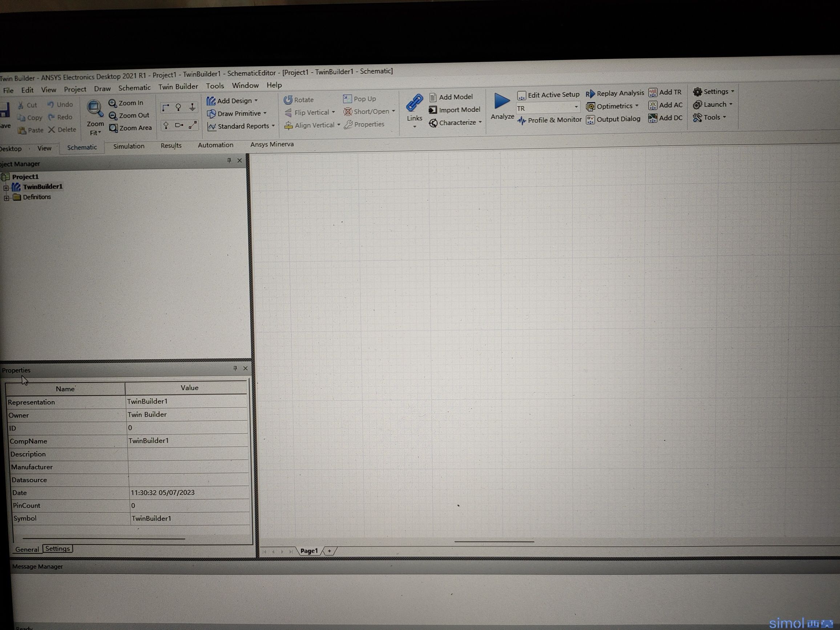Image resolution: width=840 pixels, height=630 pixels.
Task: Open the Output Dialog
Action: coord(613,119)
